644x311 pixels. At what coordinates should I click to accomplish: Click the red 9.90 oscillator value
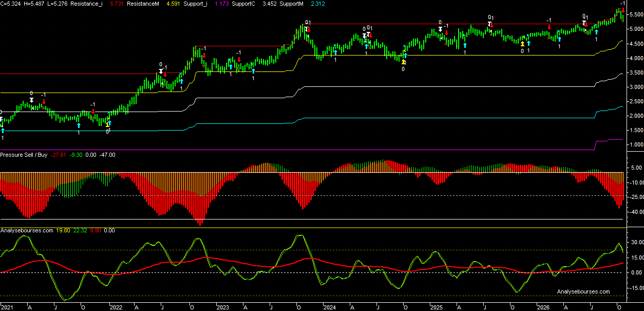click(x=96, y=231)
